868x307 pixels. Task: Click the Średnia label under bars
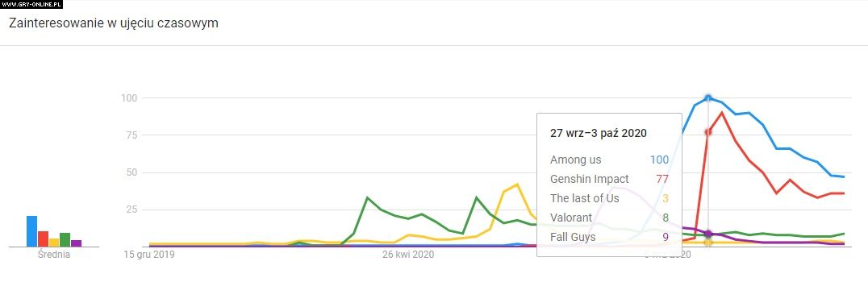(54, 255)
